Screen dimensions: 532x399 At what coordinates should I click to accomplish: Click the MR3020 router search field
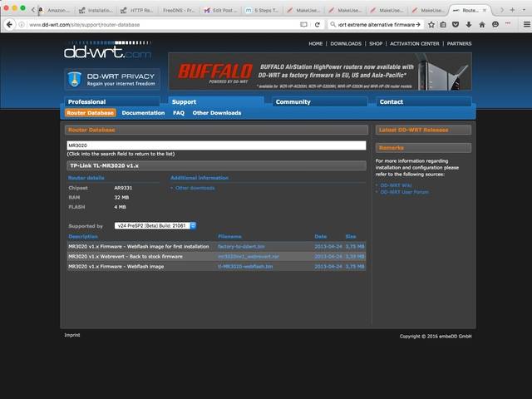click(216, 145)
